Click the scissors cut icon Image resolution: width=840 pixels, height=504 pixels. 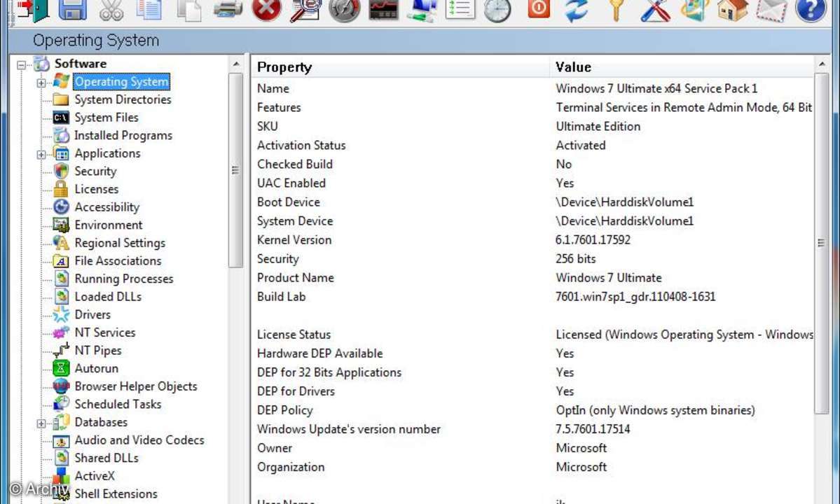pyautogui.click(x=111, y=9)
